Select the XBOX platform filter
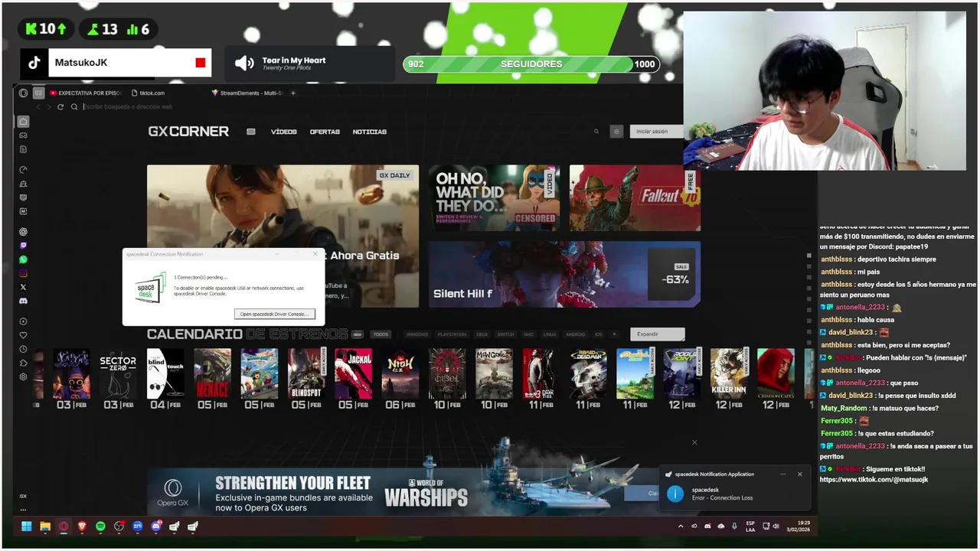The width and height of the screenshot is (980, 551). click(482, 334)
